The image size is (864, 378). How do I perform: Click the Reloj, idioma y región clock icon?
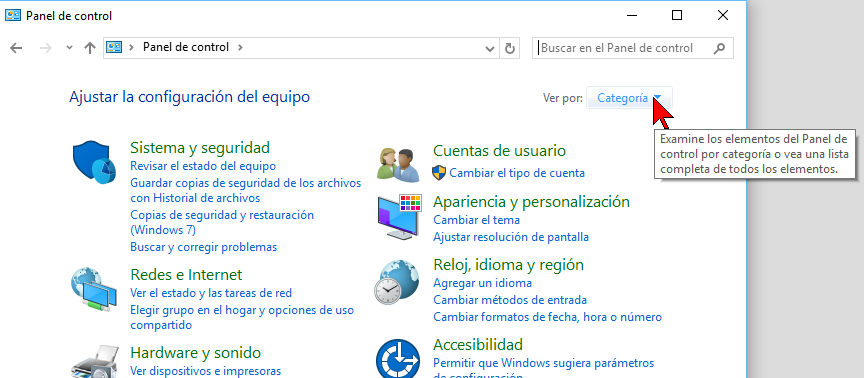coord(397,282)
